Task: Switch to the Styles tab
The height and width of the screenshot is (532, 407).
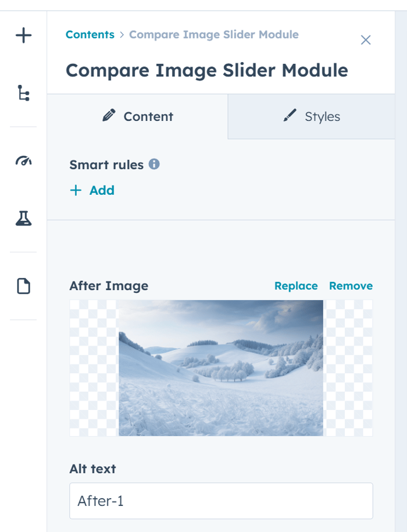Action: (312, 116)
